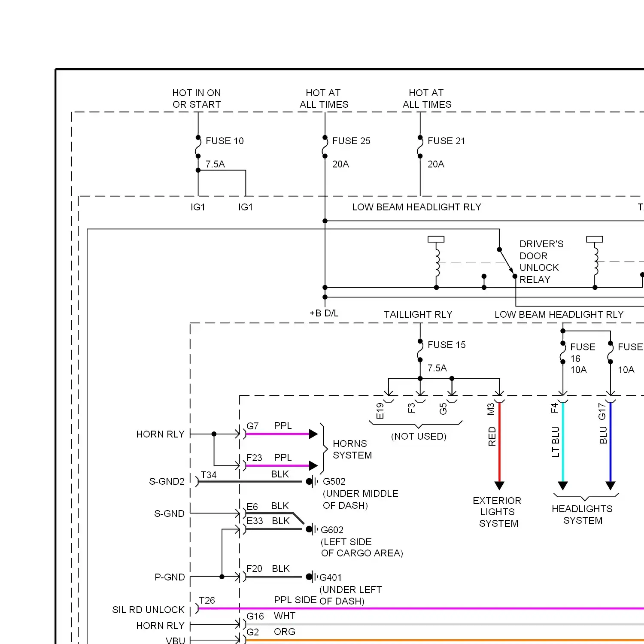Click "HOT AT ALL TIMES" above FUSE 21
644x644 pixels.
click(x=427, y=99)
